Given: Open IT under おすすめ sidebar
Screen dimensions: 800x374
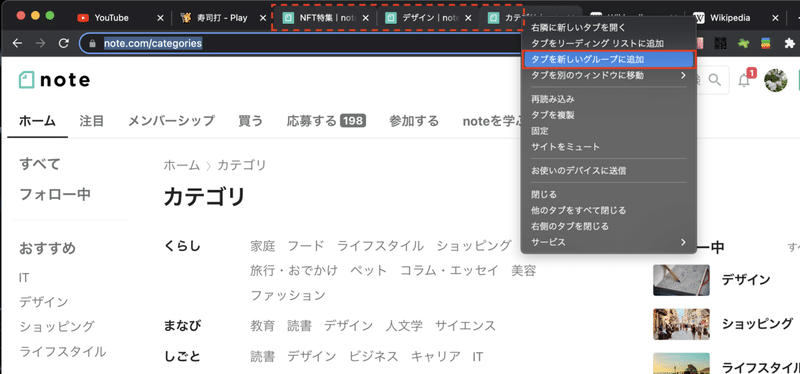Looking at the screenshot, I should point(24,278).
